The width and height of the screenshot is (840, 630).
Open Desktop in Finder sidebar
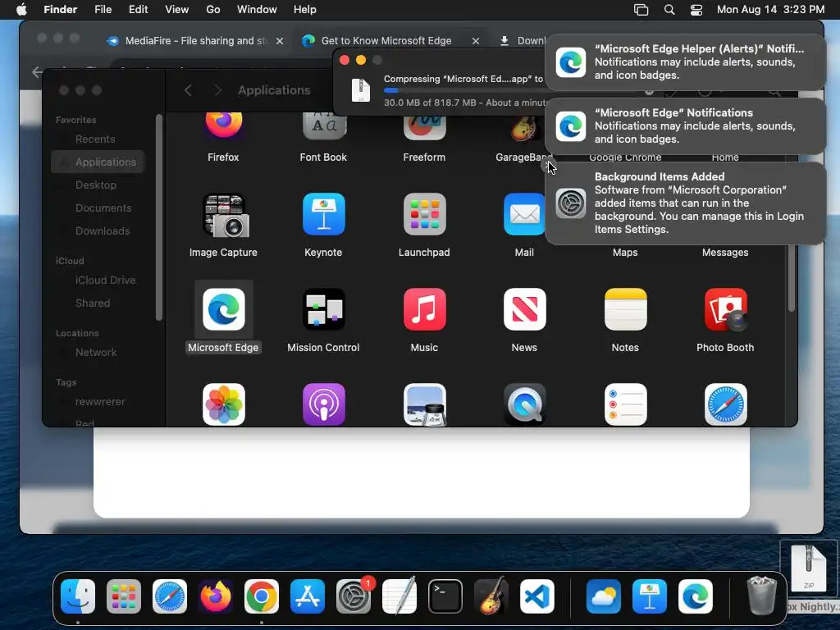click(x=96, y=185)
